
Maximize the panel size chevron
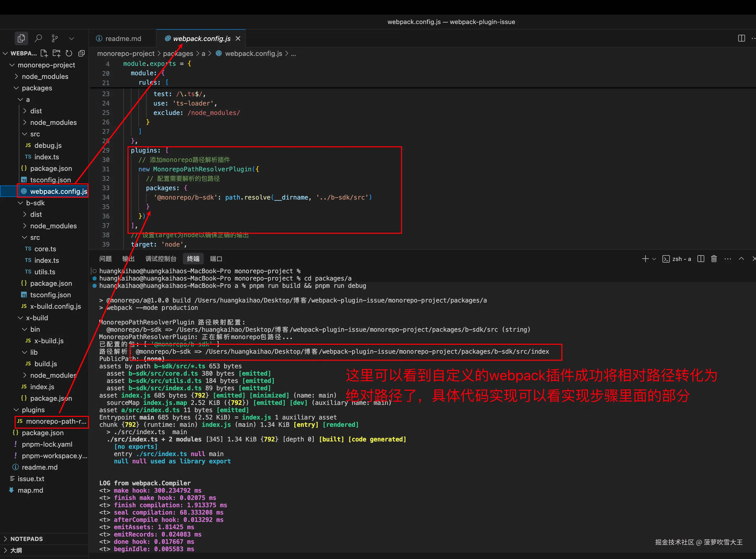[741, 259]
